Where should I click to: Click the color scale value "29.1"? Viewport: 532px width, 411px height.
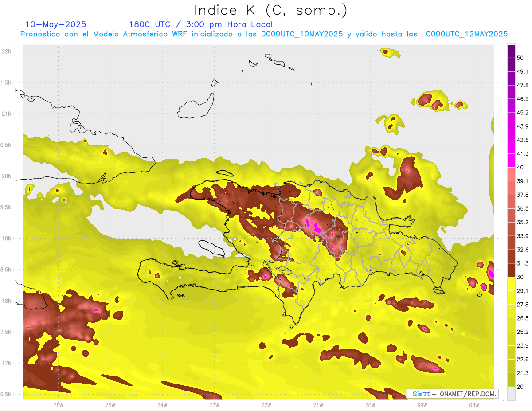(x=523, y=291)
